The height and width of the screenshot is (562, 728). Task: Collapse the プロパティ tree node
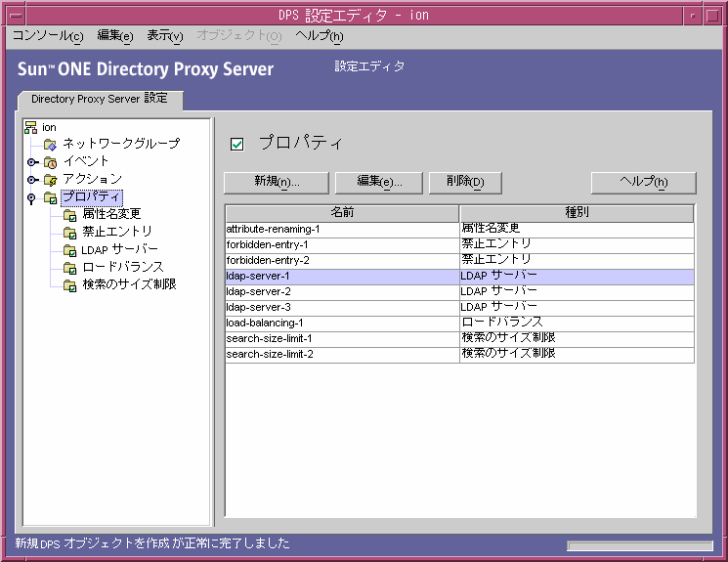click(31, 198)
